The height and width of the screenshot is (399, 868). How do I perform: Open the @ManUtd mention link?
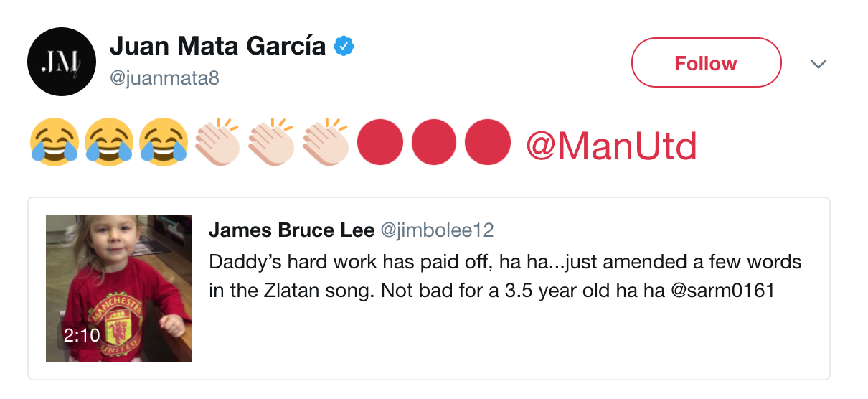click(611, 146)
